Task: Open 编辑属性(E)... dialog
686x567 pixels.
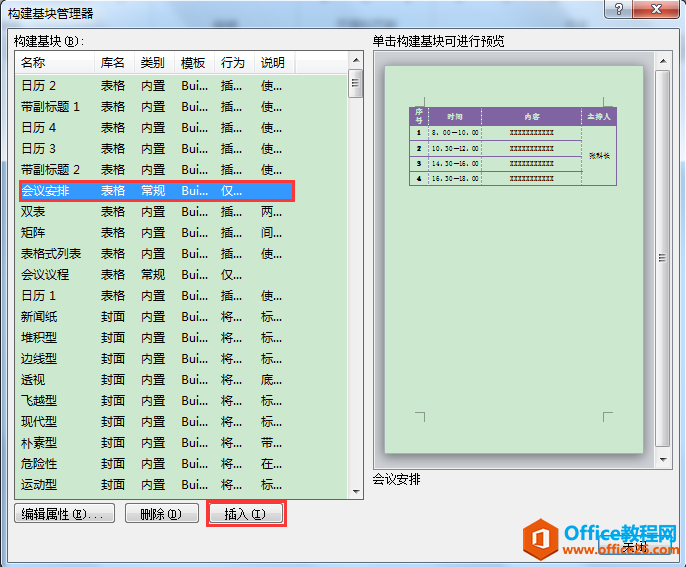Action: point(64,514)
